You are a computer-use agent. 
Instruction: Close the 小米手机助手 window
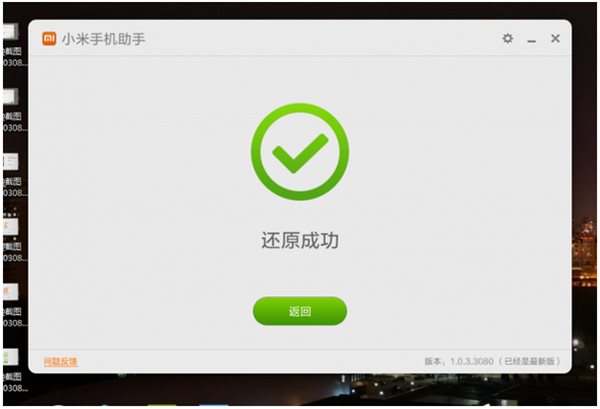(555, 38)
